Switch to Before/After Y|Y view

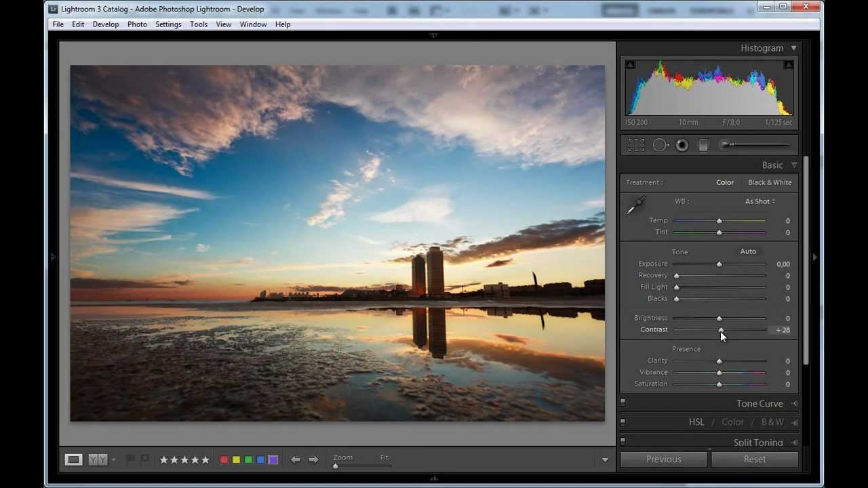[98, 460]
